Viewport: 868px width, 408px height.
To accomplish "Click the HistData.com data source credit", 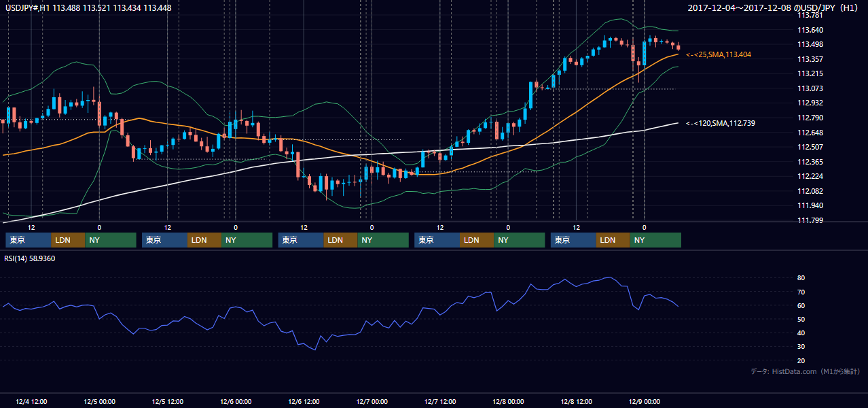I will 807,371.
